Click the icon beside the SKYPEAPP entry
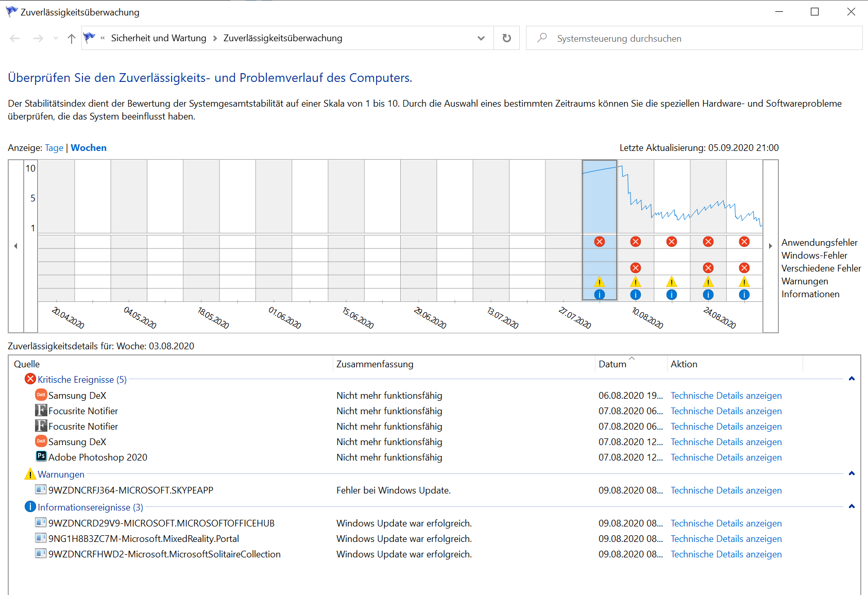Screen dimensions: 868x595 [41, 489]
